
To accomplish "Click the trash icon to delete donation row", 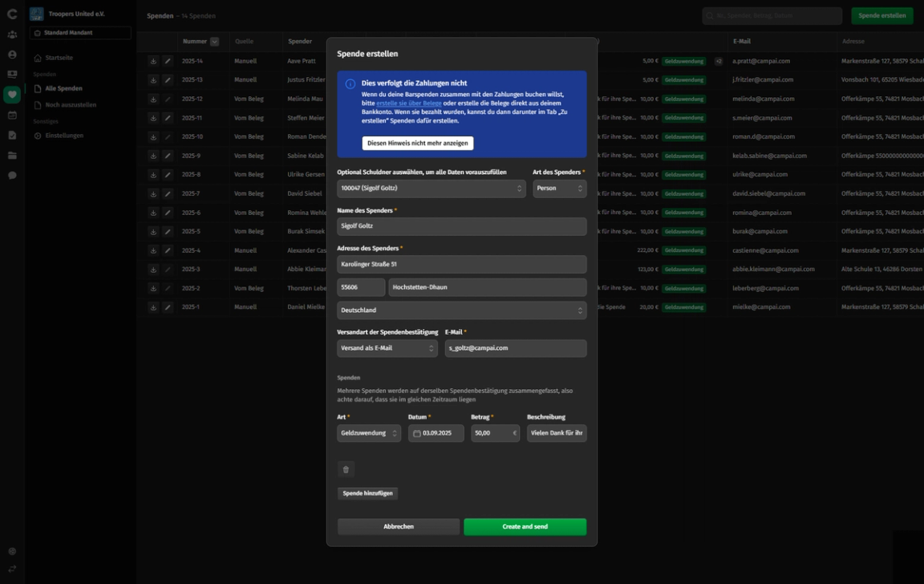I will (346, 469).
